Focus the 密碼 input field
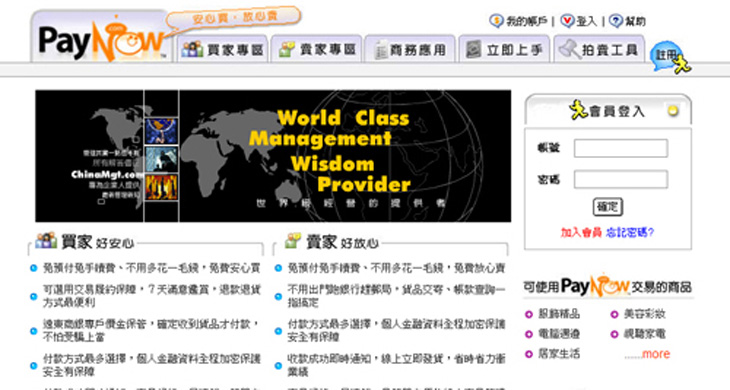The image size is (730, 390). point(621,179)
